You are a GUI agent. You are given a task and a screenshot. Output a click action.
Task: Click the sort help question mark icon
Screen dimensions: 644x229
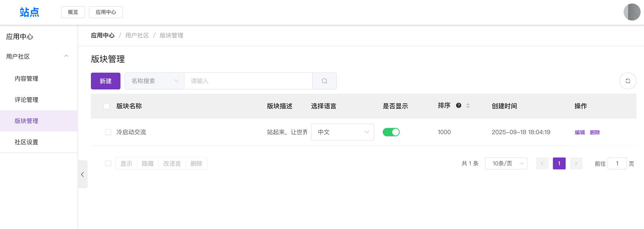[x=458, y=105]
